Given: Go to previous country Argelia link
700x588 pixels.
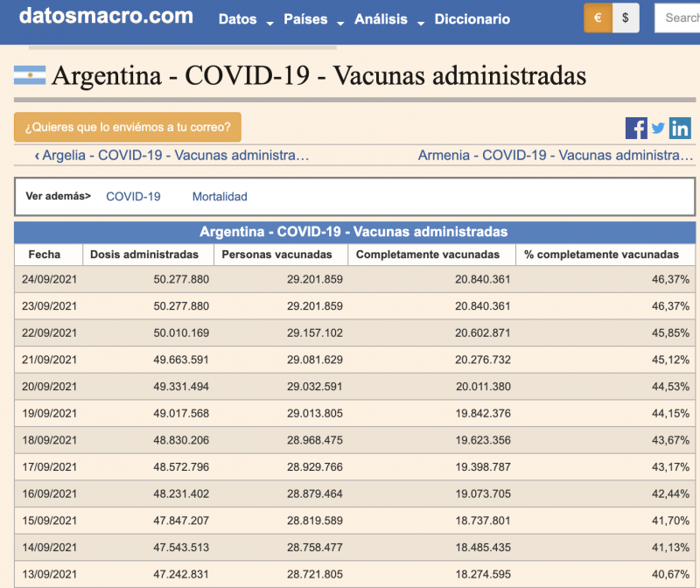Looking at the screenshot, I should point(172,155).
